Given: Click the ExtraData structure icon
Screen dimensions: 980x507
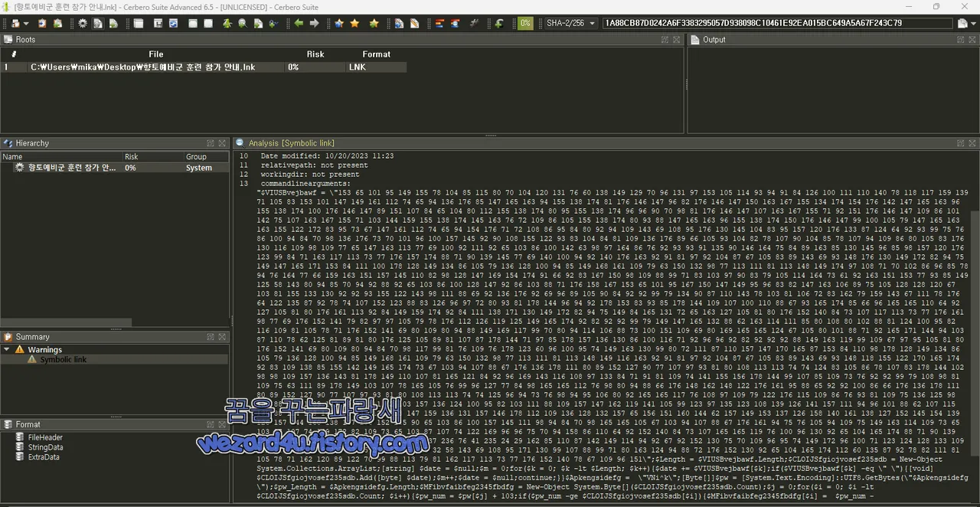Looking at the screenshot, I should point(21,457).
